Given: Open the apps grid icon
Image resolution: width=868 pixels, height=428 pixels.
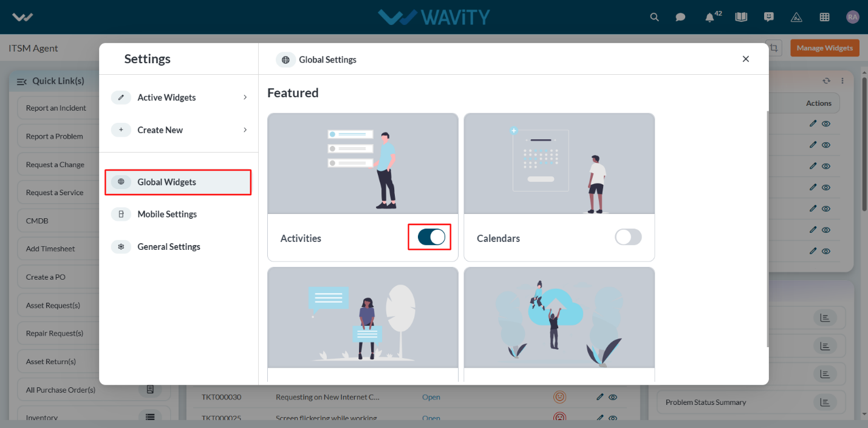Looking at the screenshot, I should [824, 17].
